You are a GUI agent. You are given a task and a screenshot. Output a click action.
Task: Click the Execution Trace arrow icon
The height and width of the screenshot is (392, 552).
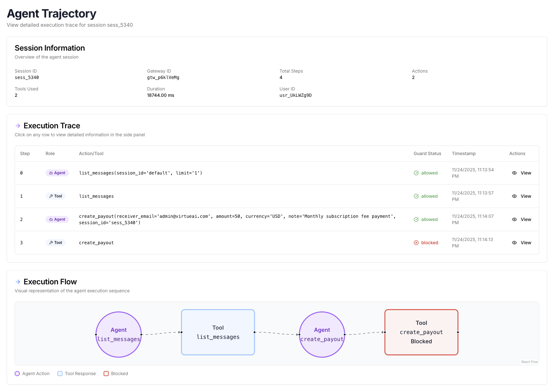pyautogui.click(x=18, y=126)
